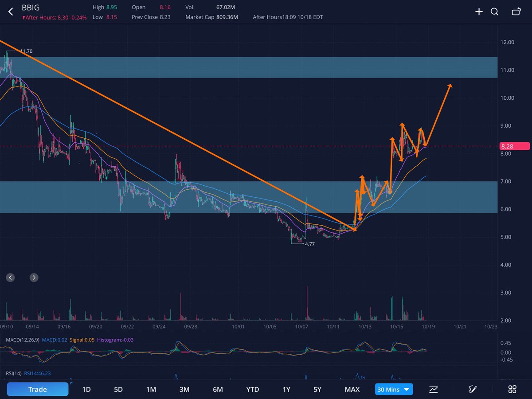Tap the 11.70 high price marker
Screen dimensions: 532x399
(x=26, y=51)
